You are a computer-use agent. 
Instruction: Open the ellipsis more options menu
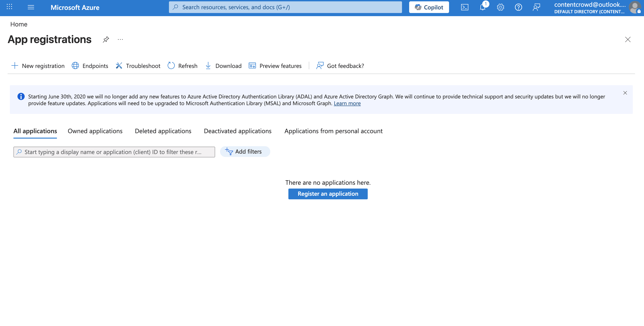click(120, 39)
